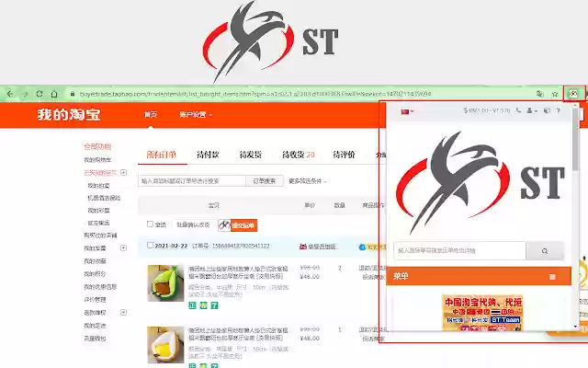Click the browser address bar URL
This screenshot has width=588, height=368.
[255, 94]
